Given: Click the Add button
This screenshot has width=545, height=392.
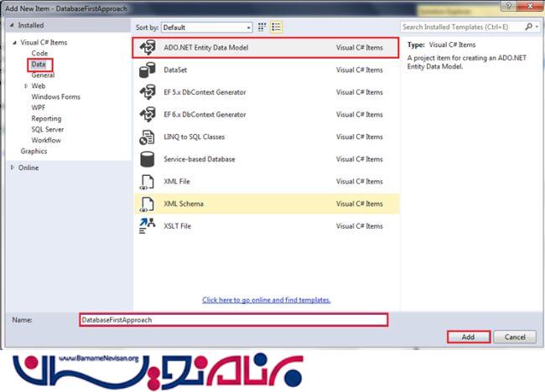Looking at the screenshot, I should 468,337.
